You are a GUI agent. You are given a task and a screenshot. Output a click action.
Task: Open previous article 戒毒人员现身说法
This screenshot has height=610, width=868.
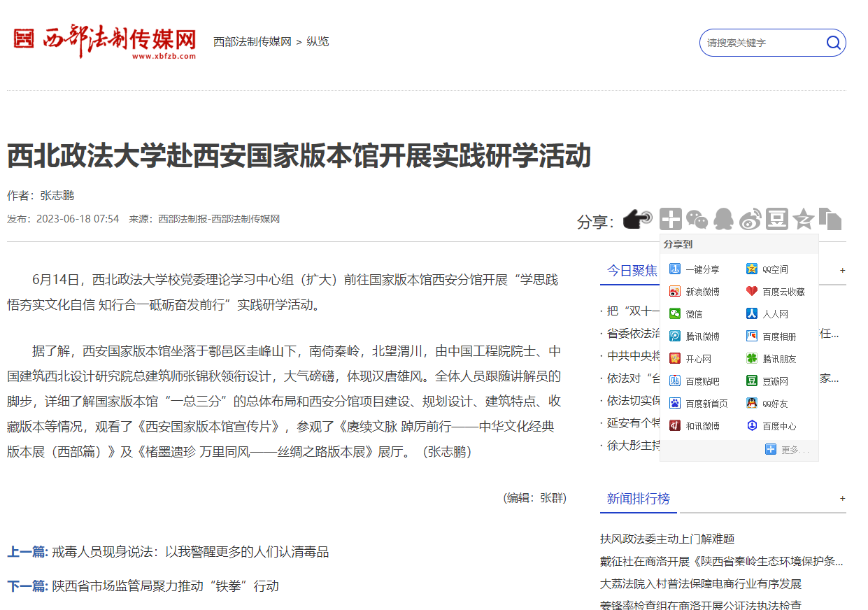(x=190, y=552)
